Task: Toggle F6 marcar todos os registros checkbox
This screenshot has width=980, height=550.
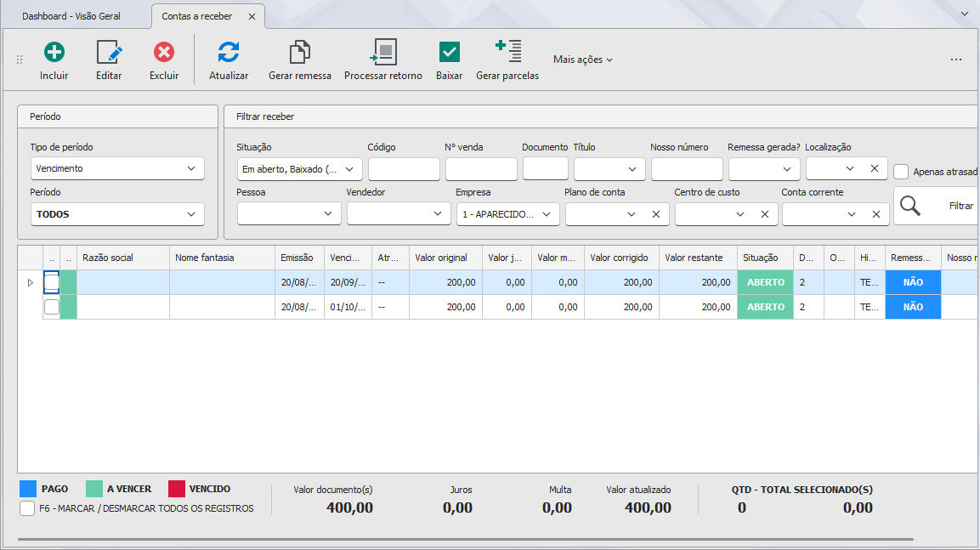Action: click(x=27, y=508)
